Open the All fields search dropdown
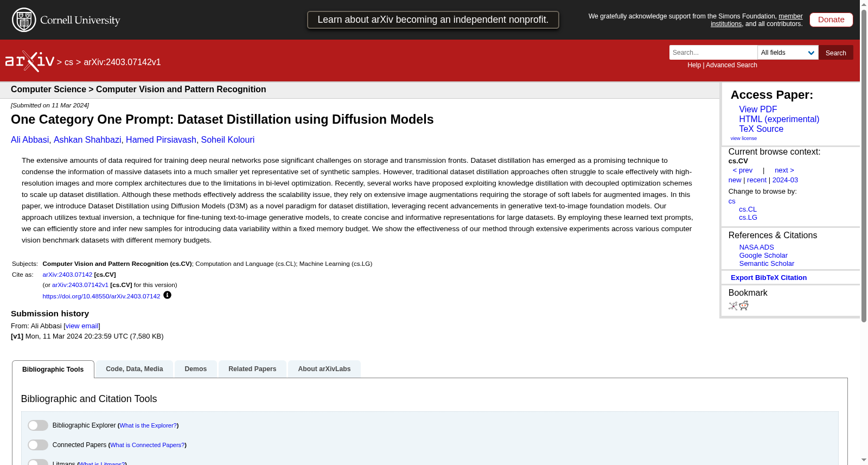 [x=788, y=53]
